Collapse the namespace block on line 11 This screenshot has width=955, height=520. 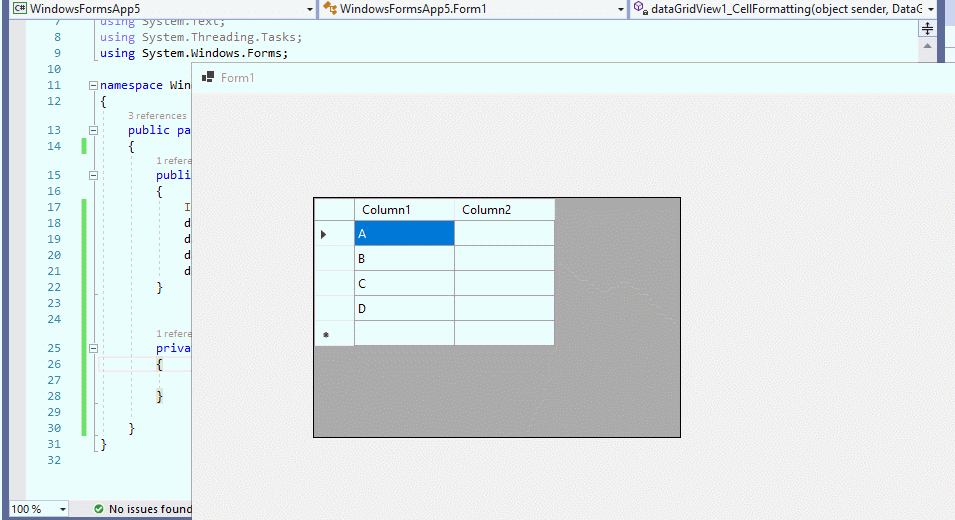point(93,85)
